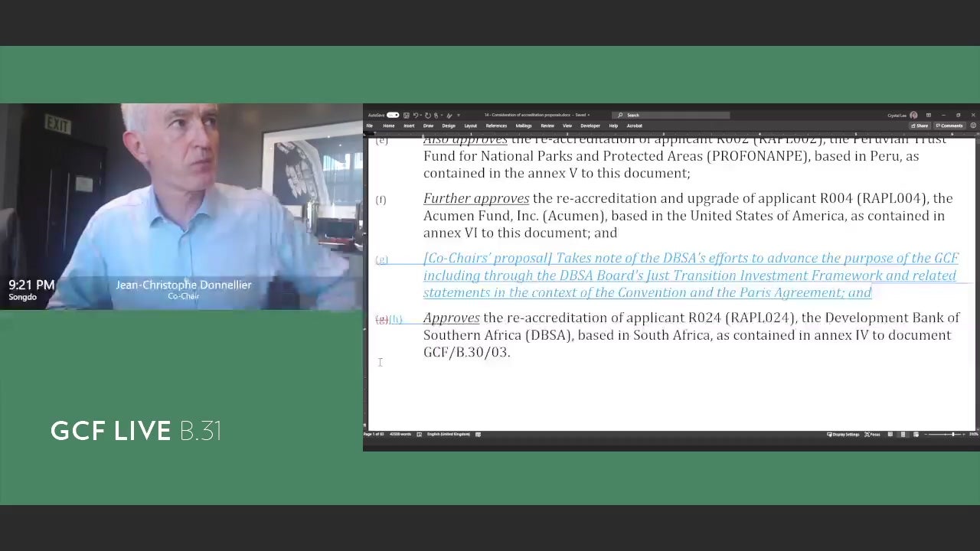Open Display Settings in status bar
The width and height of the screenshot is (980, 551).
tap(843, 434)
